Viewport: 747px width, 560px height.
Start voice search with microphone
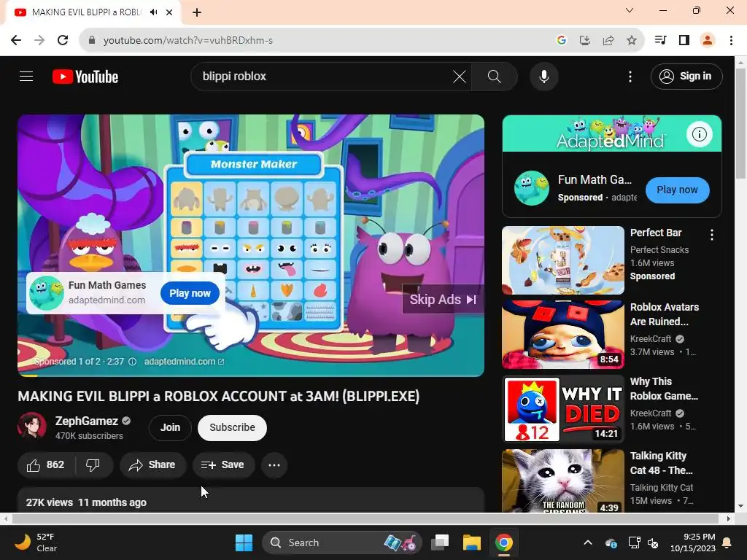[544, 76]
